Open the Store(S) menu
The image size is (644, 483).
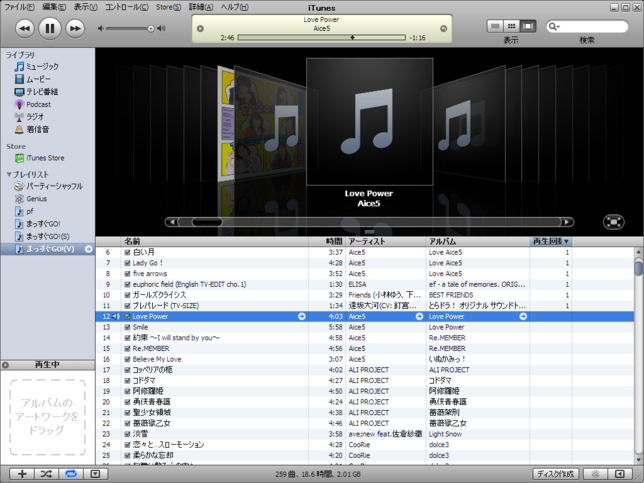[x=168, y=7]
